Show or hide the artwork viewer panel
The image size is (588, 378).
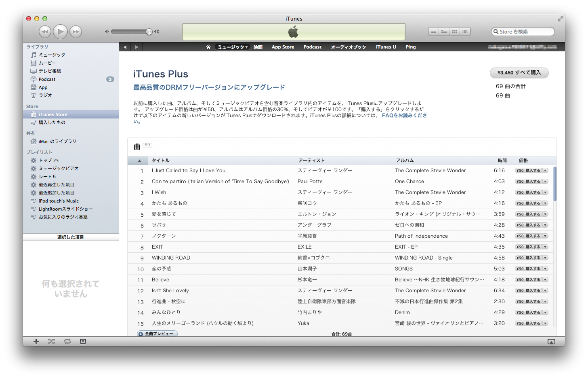pos(83,341)
